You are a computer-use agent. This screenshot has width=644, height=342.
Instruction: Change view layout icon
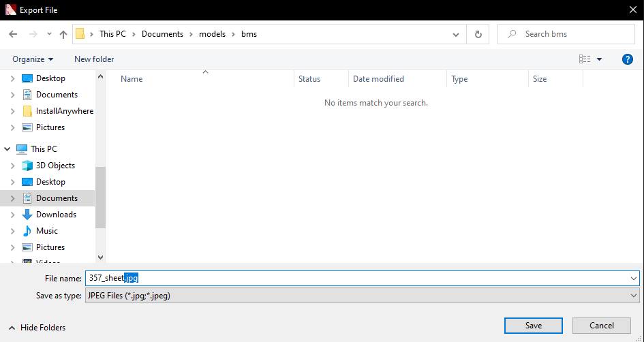click(585, 59)
